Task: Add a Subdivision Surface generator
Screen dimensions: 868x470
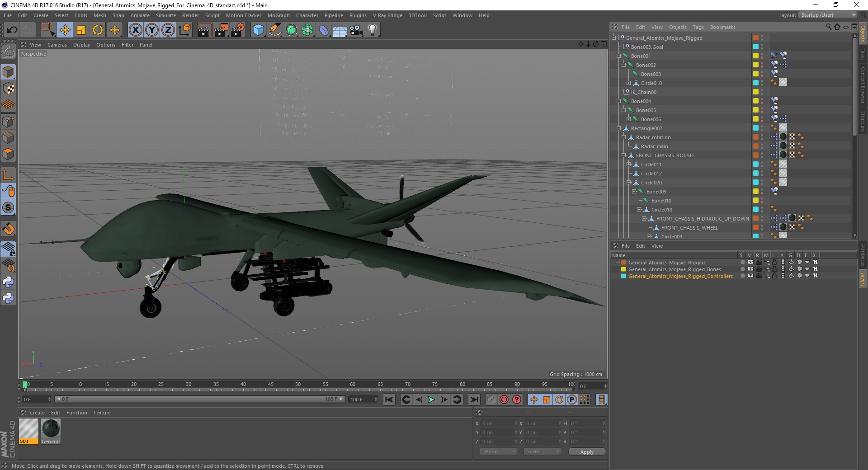Action: (291, 30)
